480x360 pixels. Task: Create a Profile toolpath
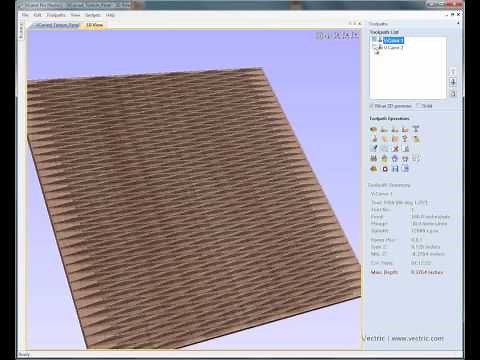point(374,129)
